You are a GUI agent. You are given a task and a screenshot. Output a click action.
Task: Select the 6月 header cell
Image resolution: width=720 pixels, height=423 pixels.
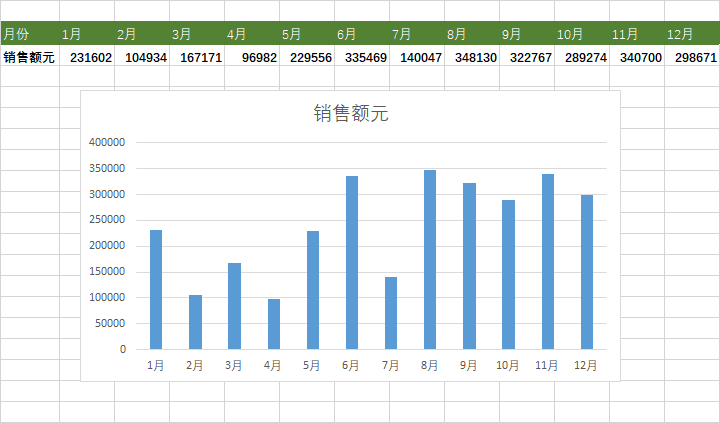362,34
